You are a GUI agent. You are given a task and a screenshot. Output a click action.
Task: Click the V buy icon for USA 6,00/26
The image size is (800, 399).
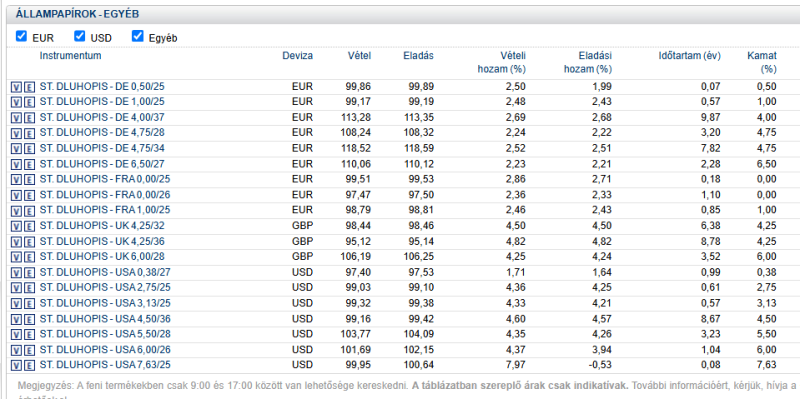pyautogui.click(x=16, y=351)
